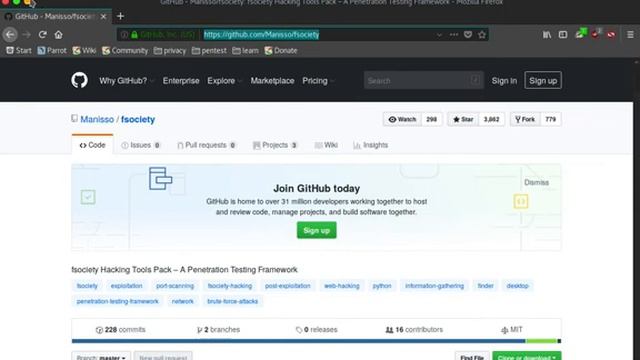Open the browser home page icon

pyautogui.click(x=58, y=35)
